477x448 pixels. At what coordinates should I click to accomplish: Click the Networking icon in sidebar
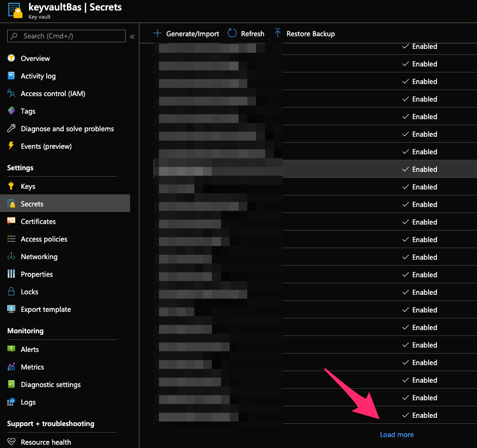pos(11,256)
